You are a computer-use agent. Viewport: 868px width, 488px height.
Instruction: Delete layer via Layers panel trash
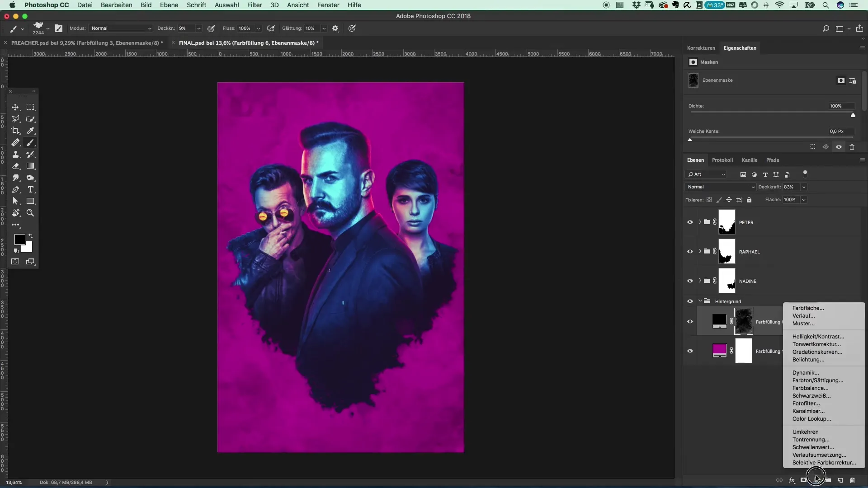[853, 480]
